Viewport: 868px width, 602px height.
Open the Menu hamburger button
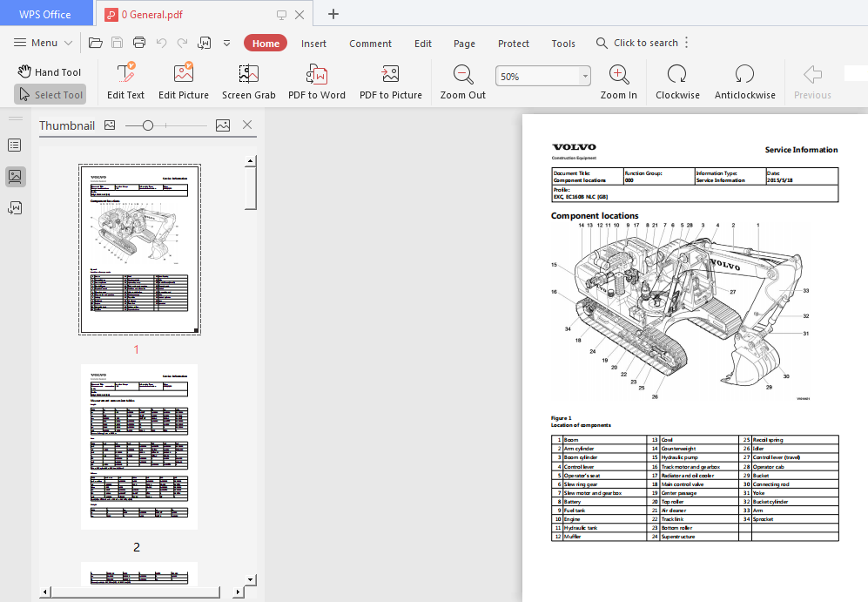pyautogui.click(x=44, y=43)
